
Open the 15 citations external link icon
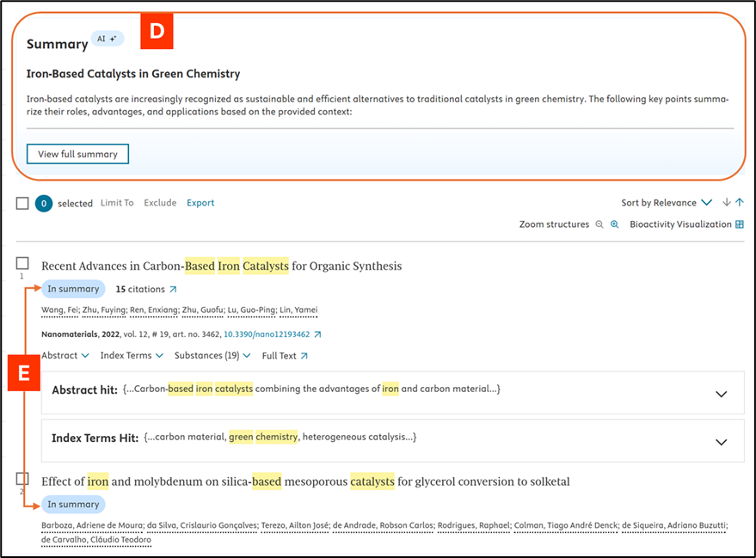pos(173,290)
